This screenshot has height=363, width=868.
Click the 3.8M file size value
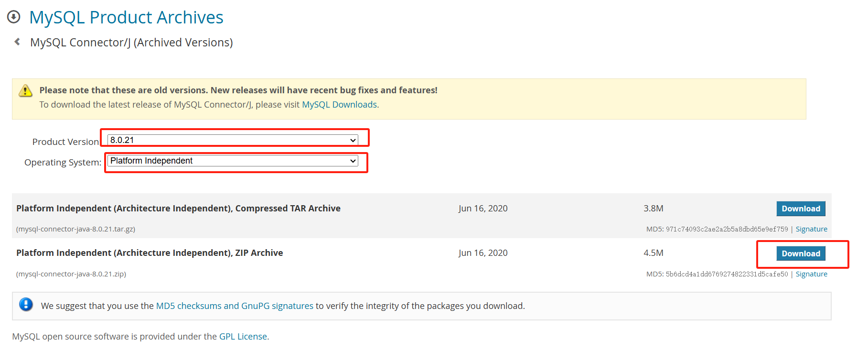click(x=653, y=209)
